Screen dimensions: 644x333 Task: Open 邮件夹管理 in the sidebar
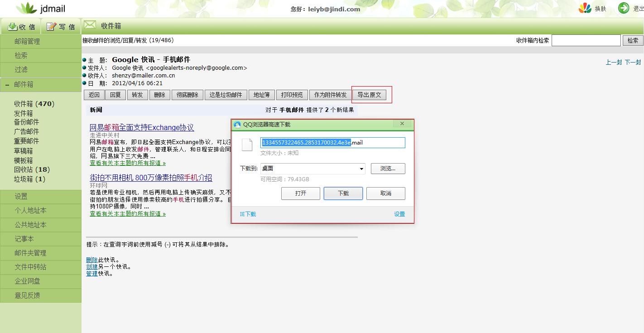click(41, 253)
